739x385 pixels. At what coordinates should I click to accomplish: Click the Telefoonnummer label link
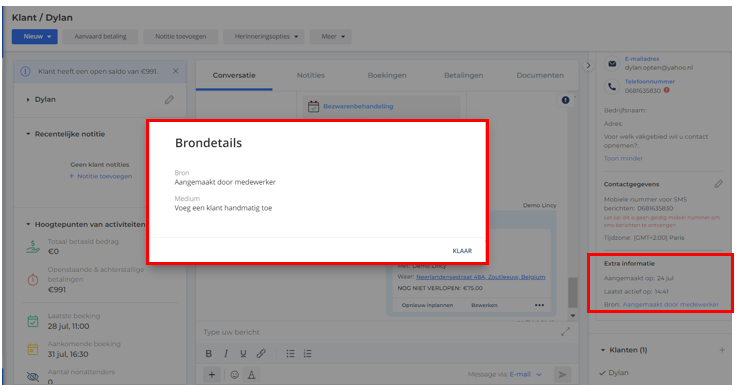coord(649,82)
